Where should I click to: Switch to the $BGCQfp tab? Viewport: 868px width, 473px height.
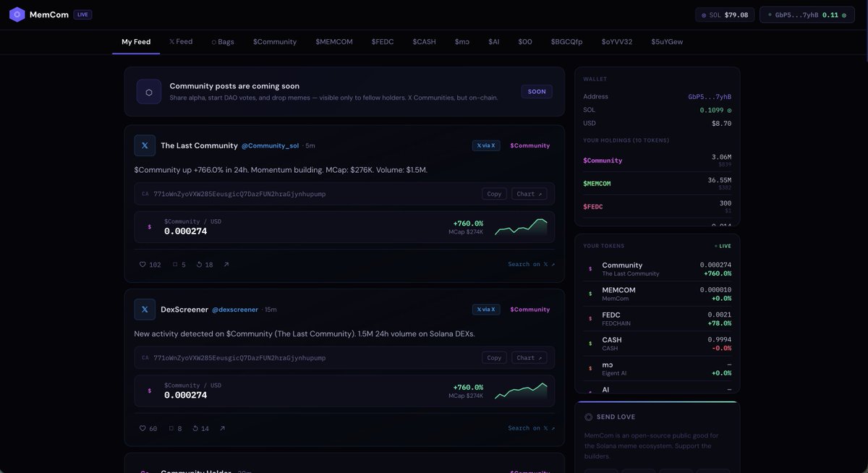pos(566,42)
